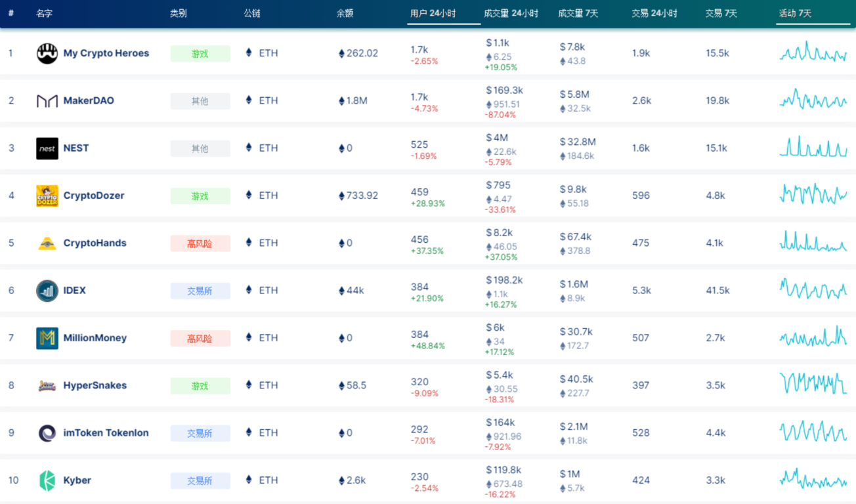The height and width of the screenshot is (504, 856).
Task: Click the 交易所 tag for imToken Tokenlon
Action: coord(200,433)
